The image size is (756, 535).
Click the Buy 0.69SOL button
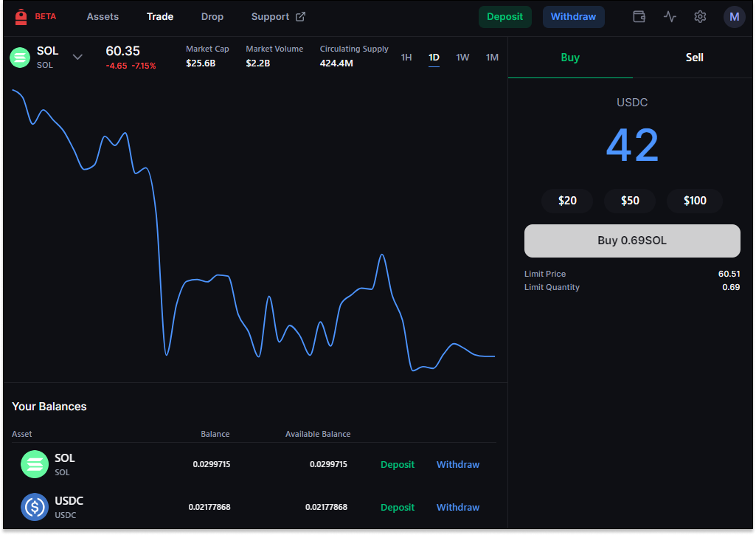point(632,241)
